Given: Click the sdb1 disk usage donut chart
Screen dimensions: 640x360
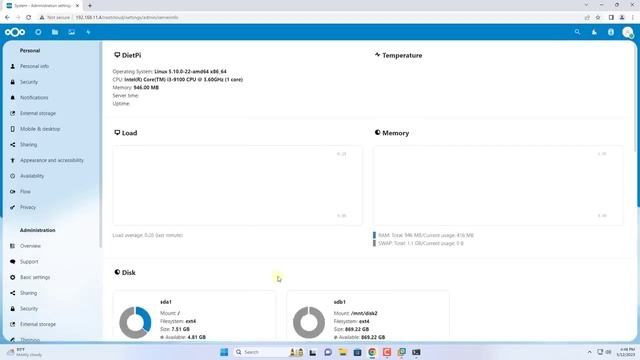Looking at the screenshot, I should click(309, 322).
